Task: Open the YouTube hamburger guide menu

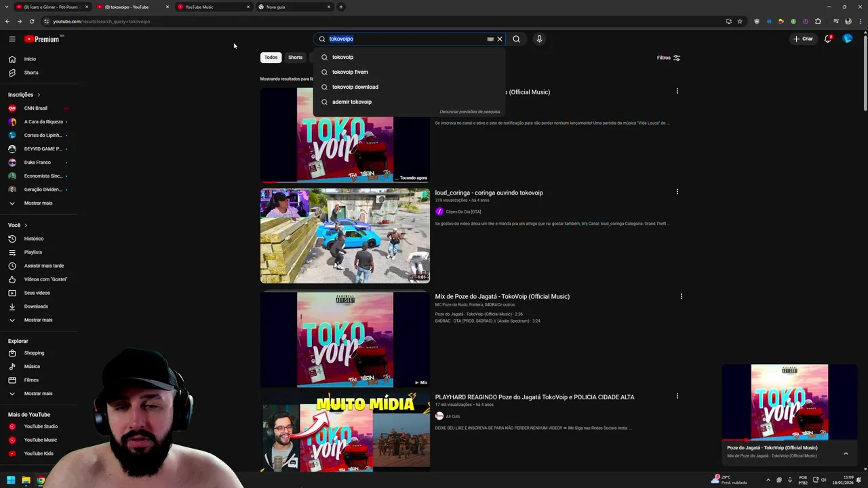Action: [x=12, y=39]
